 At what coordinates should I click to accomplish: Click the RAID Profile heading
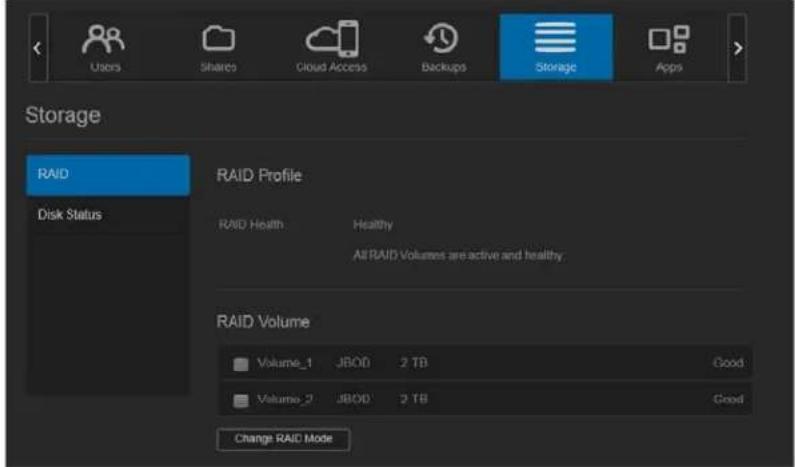click(259, 175)
